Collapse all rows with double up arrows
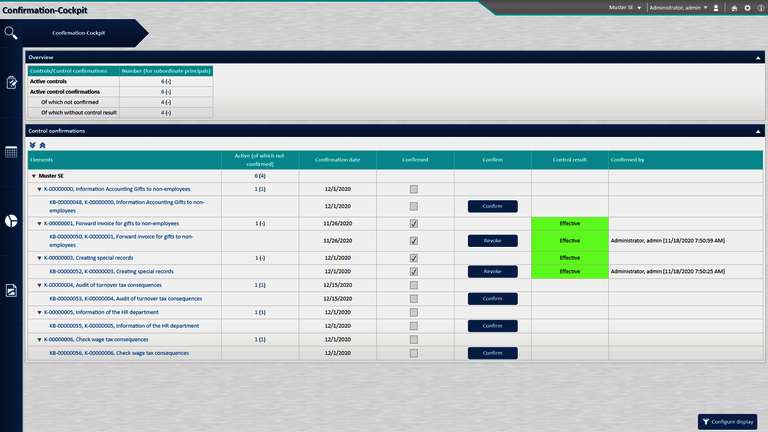 pyautogui.click(x=43, y=145)
